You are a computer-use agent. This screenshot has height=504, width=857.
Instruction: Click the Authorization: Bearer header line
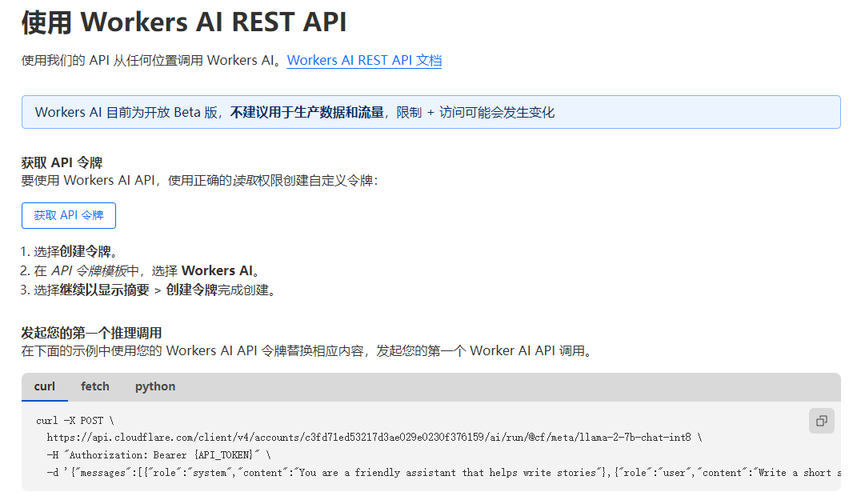158,455
